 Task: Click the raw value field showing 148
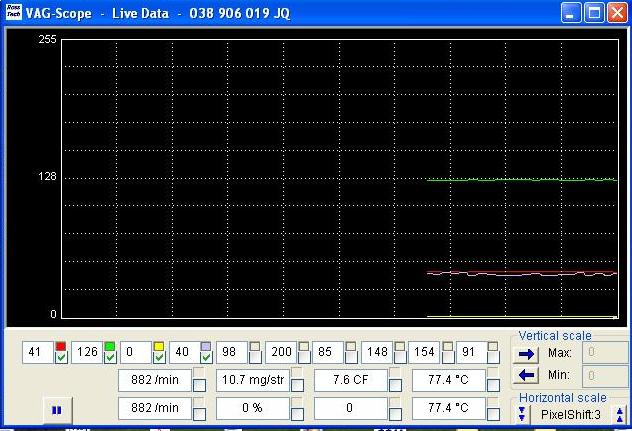[x=376, y=352]
